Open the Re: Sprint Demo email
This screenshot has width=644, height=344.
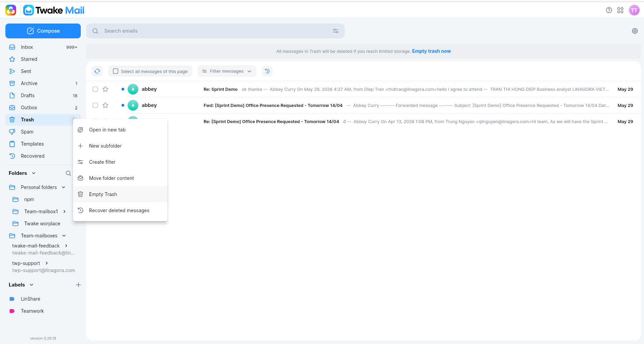point(364,89)
